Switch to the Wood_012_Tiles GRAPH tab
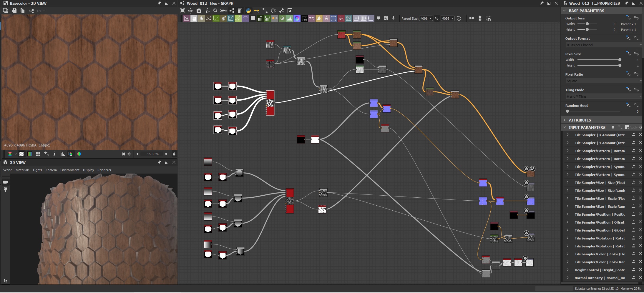 (x=211, y=3)
